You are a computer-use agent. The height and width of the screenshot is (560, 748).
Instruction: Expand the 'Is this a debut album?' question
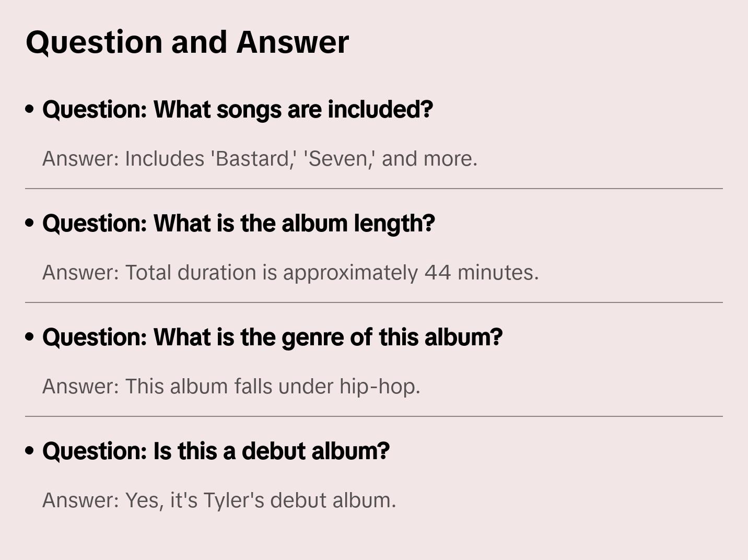[x=216, y=451]
